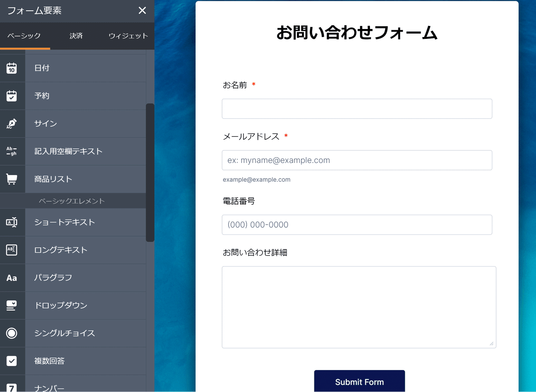Viewport: 536px width, 392px height.
Task: Click the 電話番号 field label
Action: (x=239, y=201)
